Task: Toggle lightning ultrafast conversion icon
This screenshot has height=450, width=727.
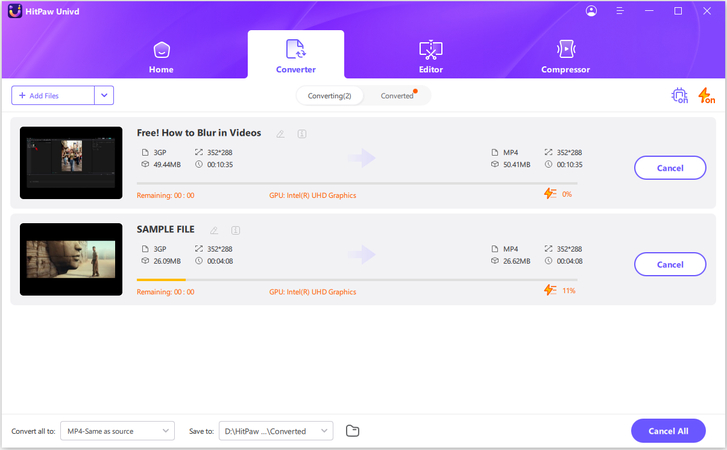Action: click(x=706, y=95)
